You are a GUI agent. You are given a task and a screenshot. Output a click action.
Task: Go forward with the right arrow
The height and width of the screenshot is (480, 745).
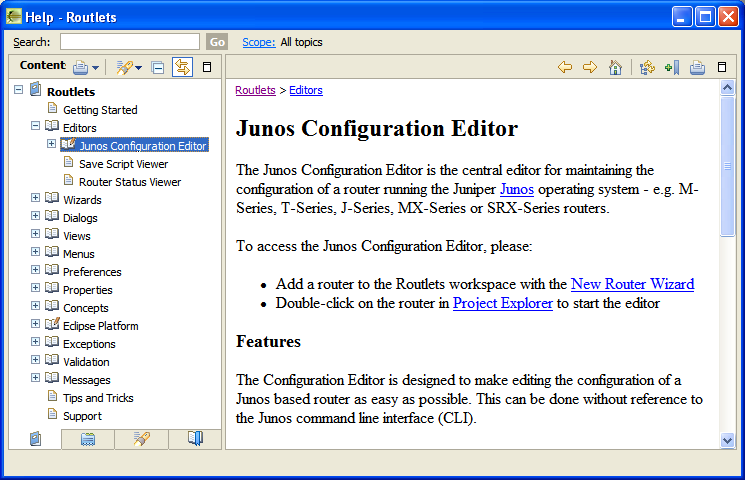590,67
